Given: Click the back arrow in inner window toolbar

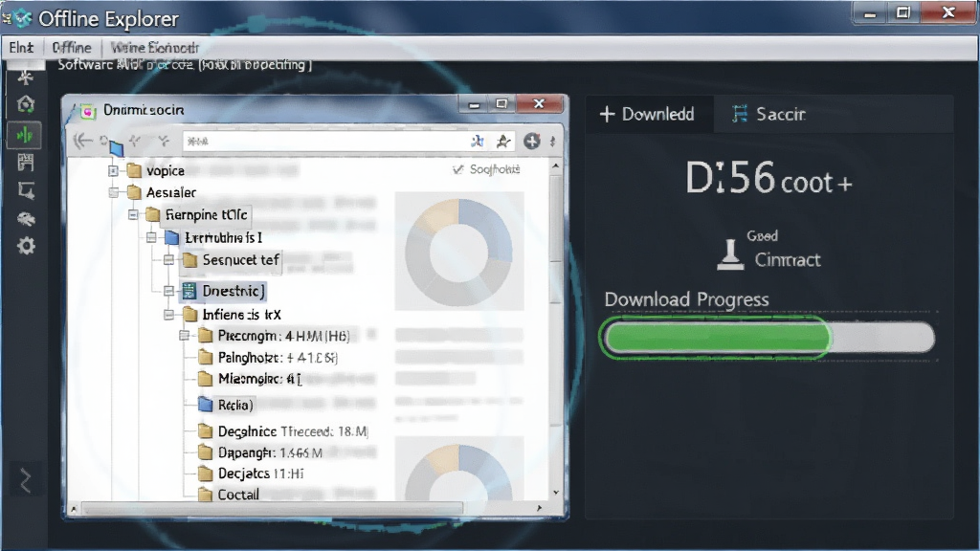Looking at the screenshot, I should pos(82,142).
